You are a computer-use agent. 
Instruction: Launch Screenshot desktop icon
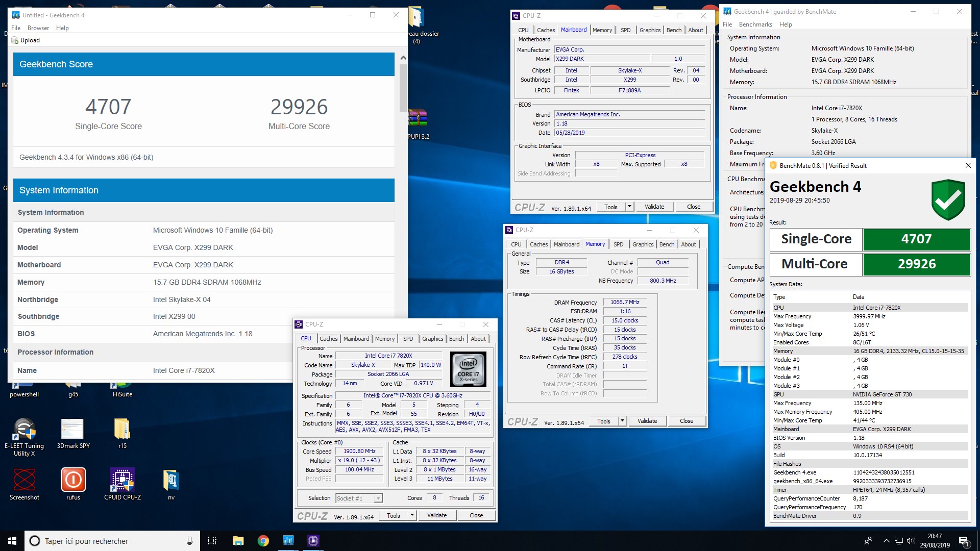(24, 485)
